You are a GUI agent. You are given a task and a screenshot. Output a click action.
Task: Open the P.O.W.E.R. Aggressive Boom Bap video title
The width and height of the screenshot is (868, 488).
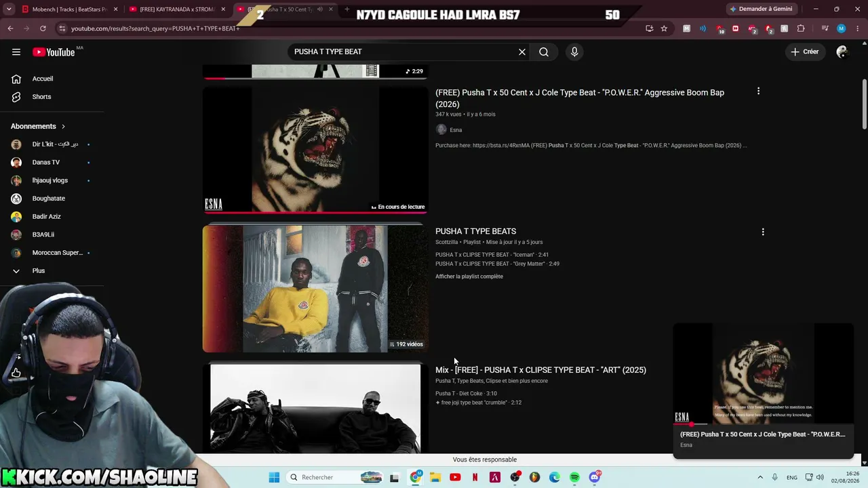[x=580, y=98]
